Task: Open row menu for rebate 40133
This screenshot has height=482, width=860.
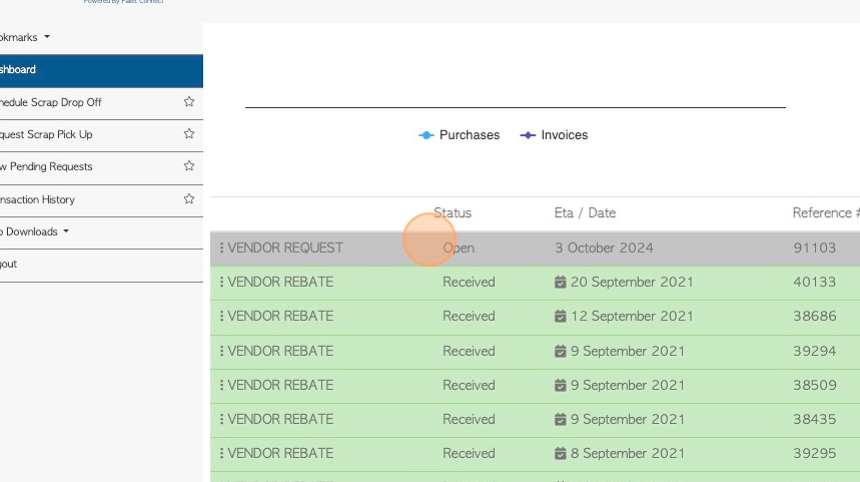Action: (222, 282)
